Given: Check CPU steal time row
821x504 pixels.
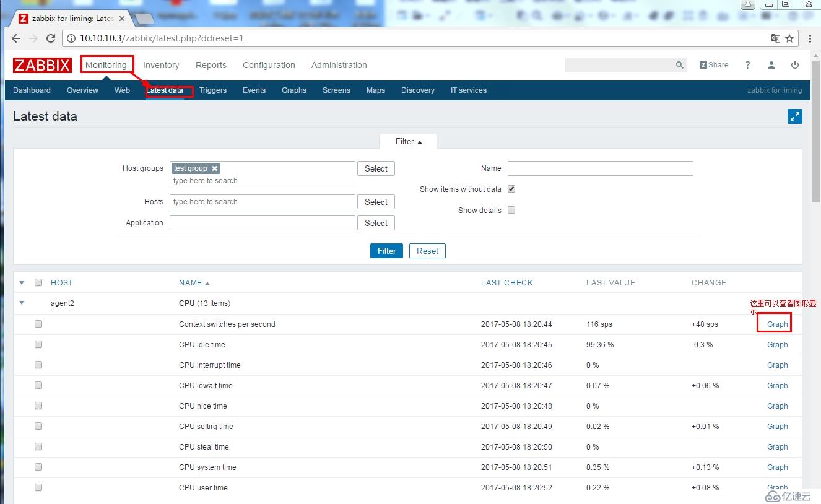Looking at the screenshot, I should point(38,446).
